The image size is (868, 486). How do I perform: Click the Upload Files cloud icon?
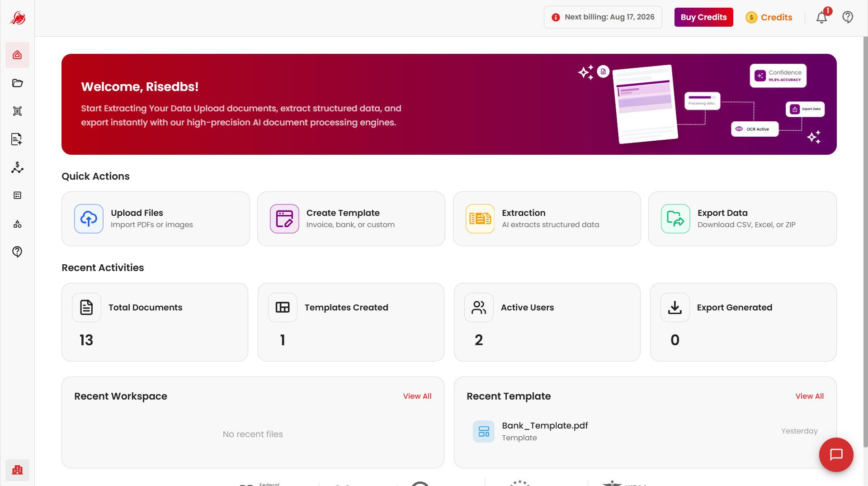coord(89,219)
